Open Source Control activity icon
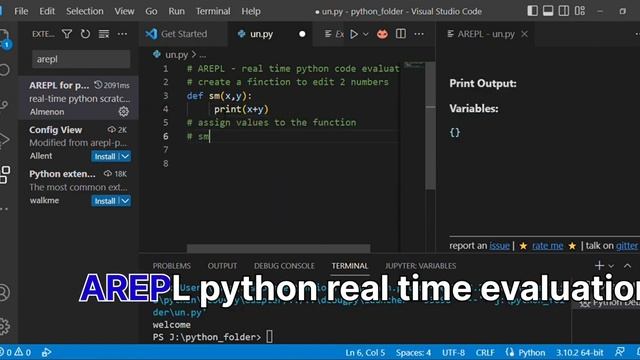The image size is (640, 360). (4, 105)
